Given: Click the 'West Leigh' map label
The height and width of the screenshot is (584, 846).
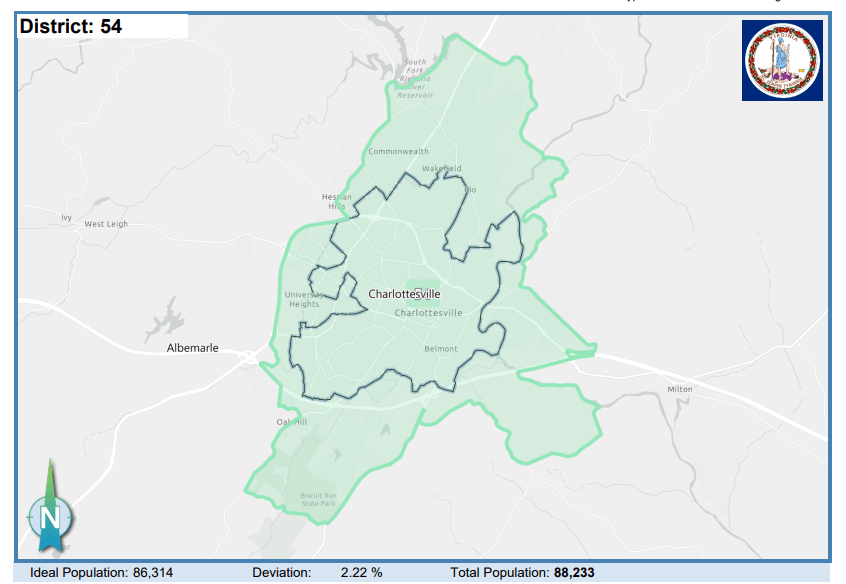Looking at the screenshot, I should [106, 223].
